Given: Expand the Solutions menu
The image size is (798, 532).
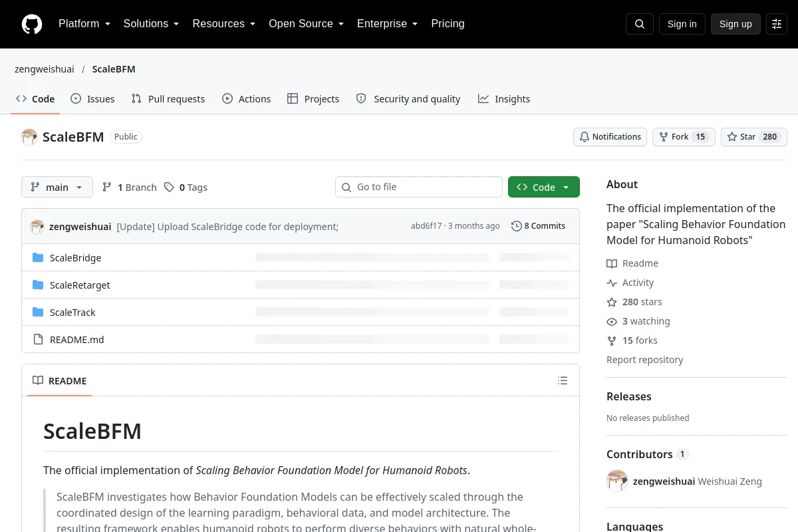Looking at the screenshot, I should click(151, 24).
